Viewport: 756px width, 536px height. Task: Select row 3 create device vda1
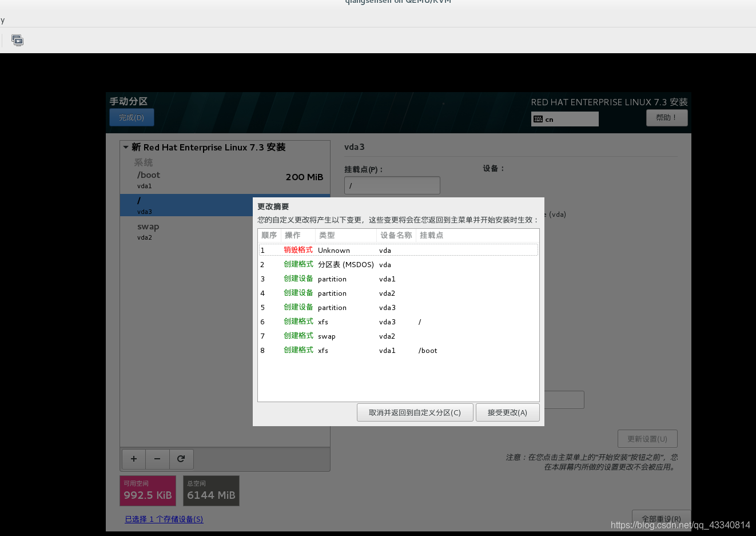point(399,279)
